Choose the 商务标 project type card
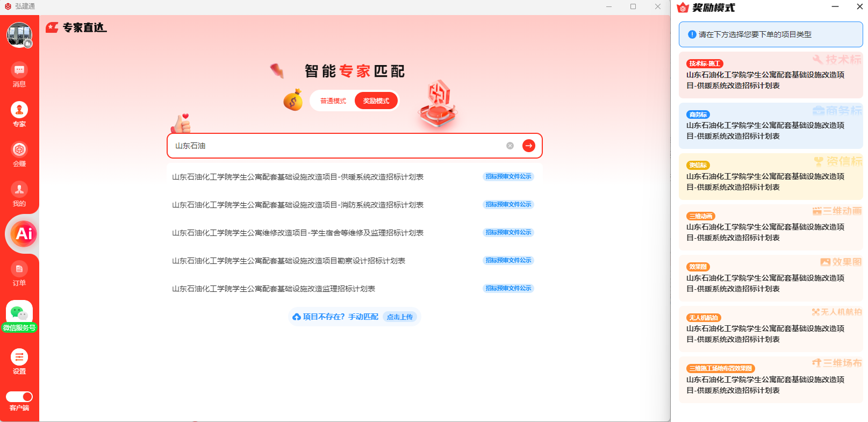The height and width of the screenshot is (422, 868). (x=771, y=126)
